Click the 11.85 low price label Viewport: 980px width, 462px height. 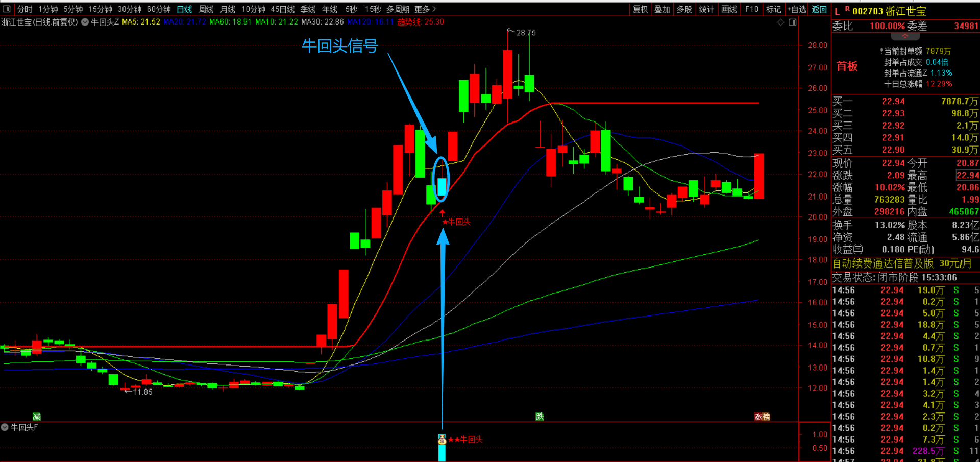click(x=143, y=392)
